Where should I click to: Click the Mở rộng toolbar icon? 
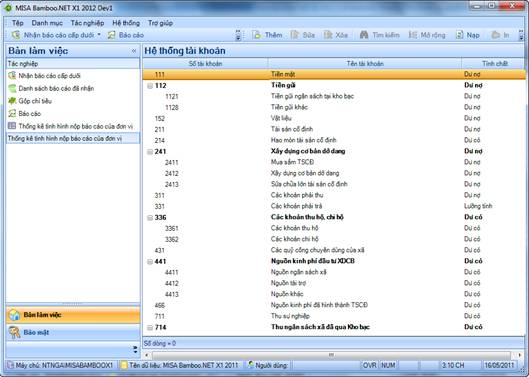(413, 35)
